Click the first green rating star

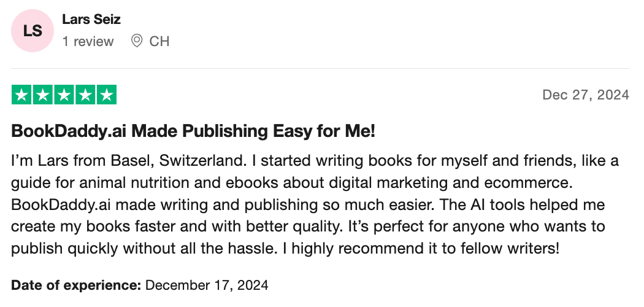[22, 95]
